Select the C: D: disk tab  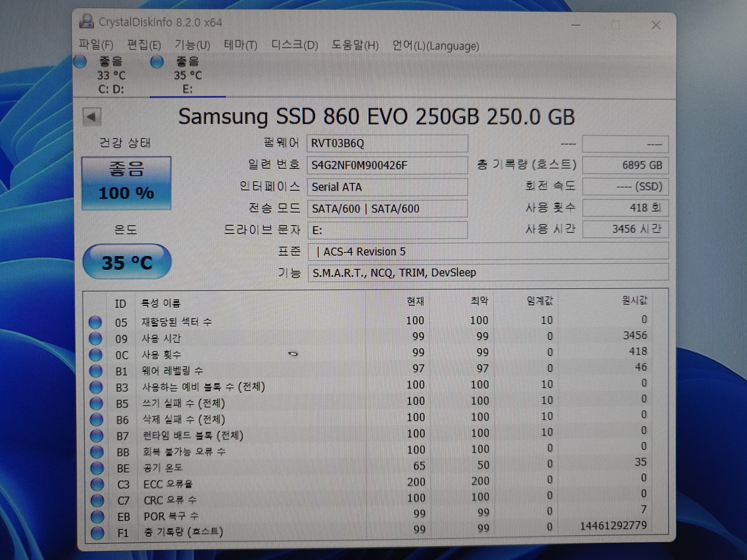(x=112, y=75)
